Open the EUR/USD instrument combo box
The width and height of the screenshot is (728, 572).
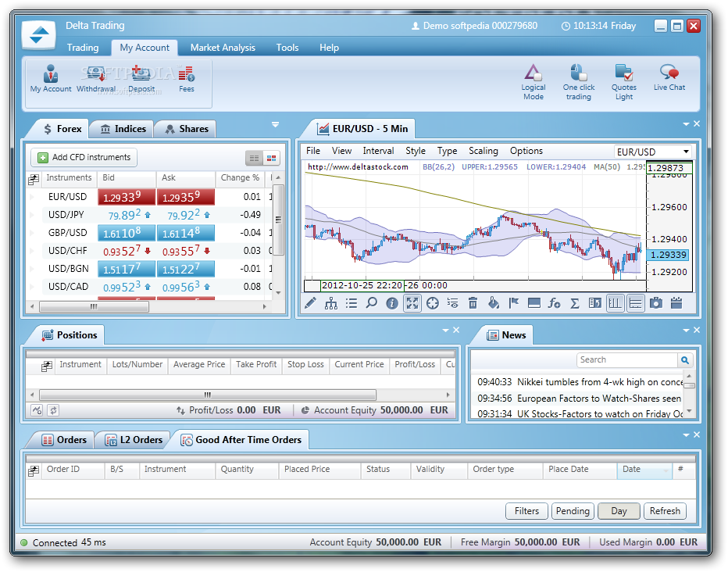pyautogui.click(x=653, y=152)
